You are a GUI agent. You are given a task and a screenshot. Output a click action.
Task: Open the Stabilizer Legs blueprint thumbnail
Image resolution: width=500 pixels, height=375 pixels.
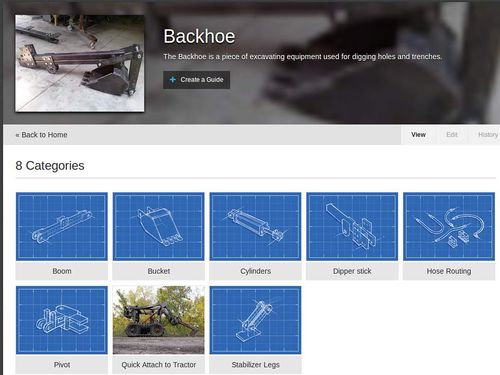(x=255, y=320)
